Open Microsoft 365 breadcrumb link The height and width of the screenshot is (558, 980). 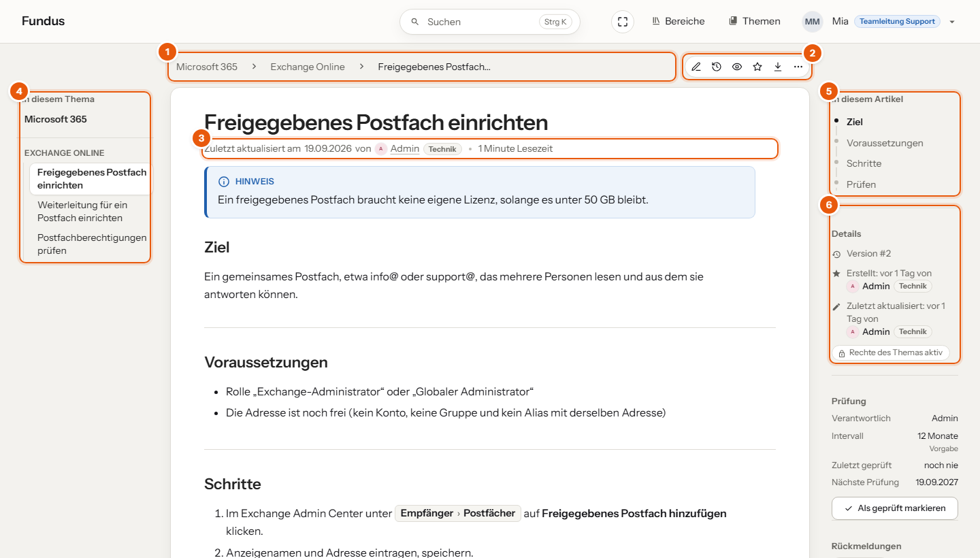(x=207, y=67)
